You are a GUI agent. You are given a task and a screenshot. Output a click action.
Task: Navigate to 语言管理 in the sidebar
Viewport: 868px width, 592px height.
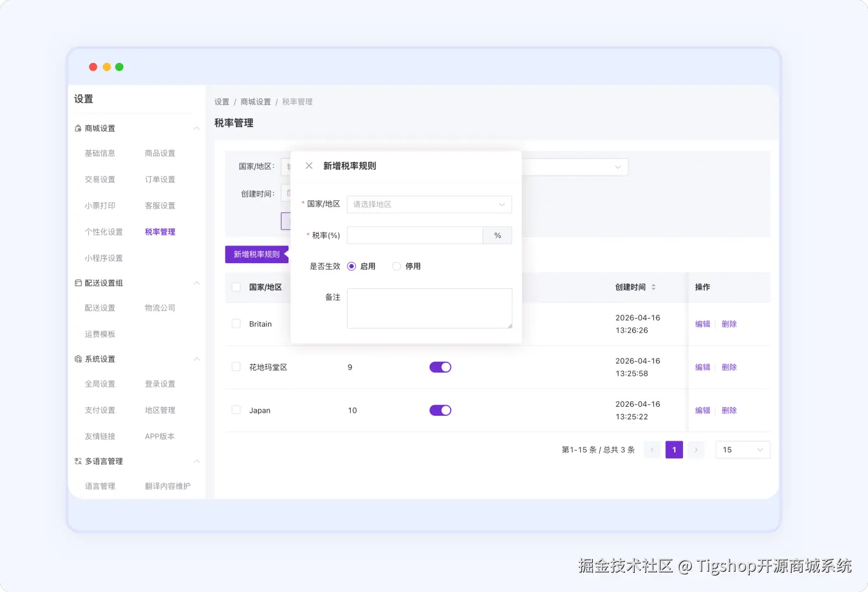[100, 486]
